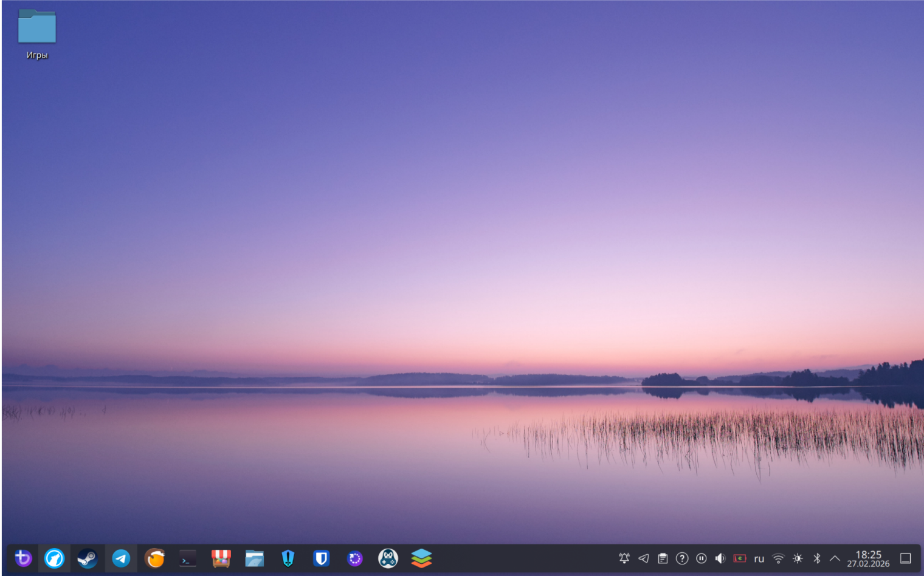Launch Steam from the taskbar
Image resolution: width=924 pixels, height=576 pixels.
pyautogui.click(x=88, y=558)
